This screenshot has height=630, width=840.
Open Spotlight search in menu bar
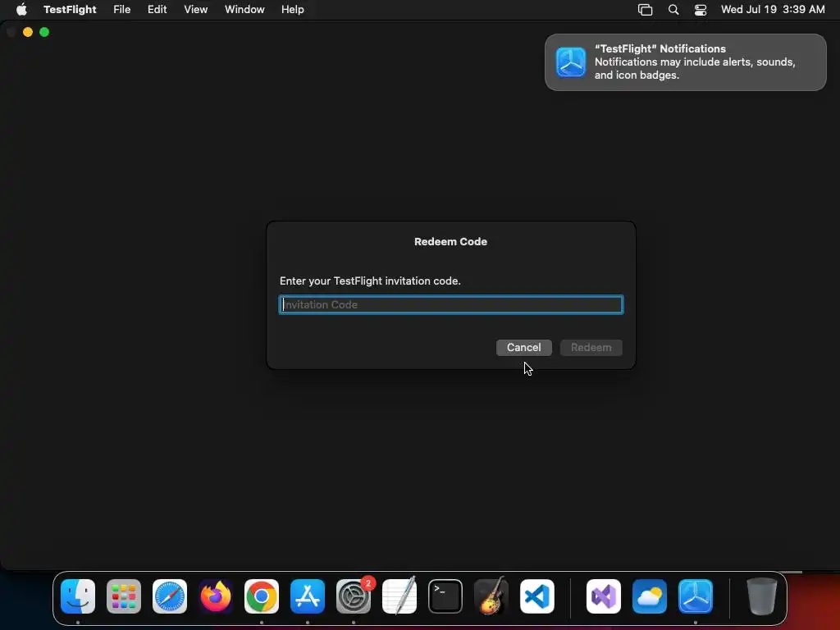click(673, 10)
